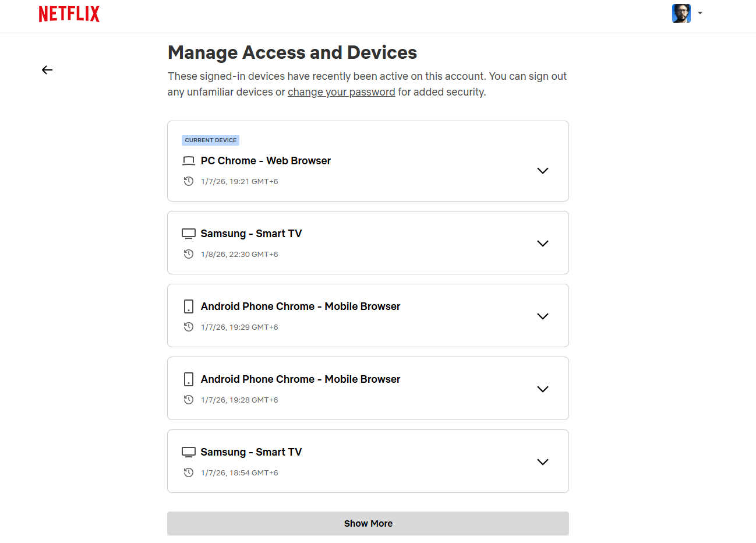756x543 pixels.
Task: Expand the second Android Phone device entry
Action: [x=542, y=389]
